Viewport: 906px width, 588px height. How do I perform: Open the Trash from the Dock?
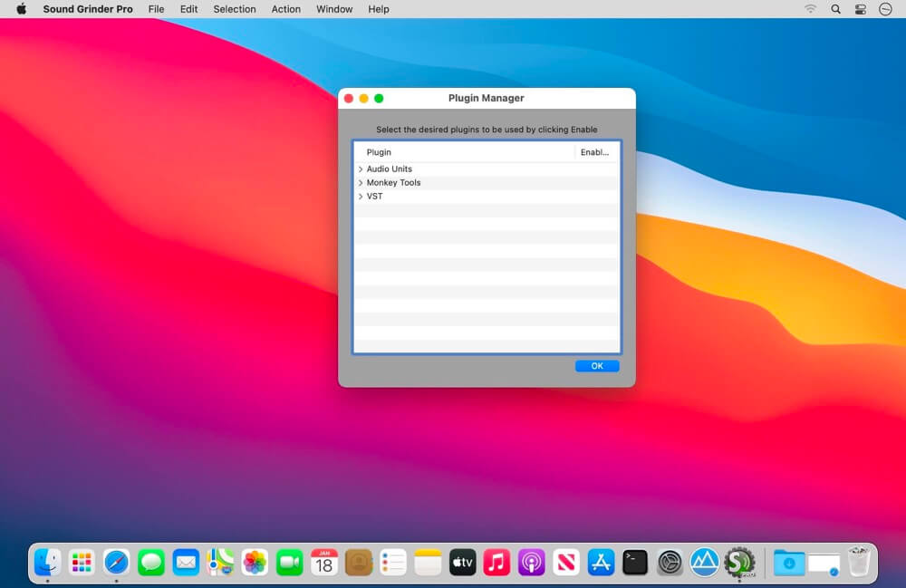[x=859, y=562]
